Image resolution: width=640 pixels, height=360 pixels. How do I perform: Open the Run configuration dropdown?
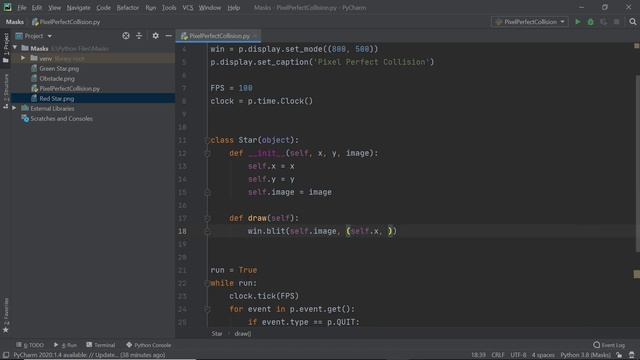click(x=530, y=22)
